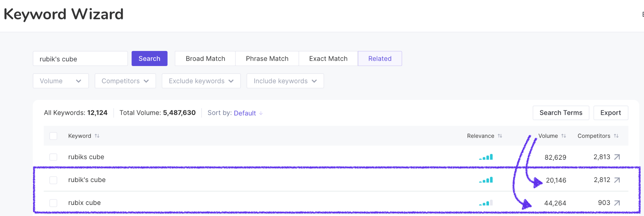Screen dimensions: 644x216
Task: Click sort arrows next to Keyword header
Action: click(97, 136)
